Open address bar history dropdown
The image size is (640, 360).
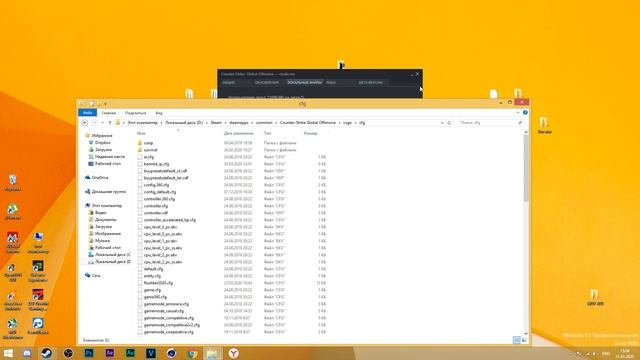(x=442, y=123)
